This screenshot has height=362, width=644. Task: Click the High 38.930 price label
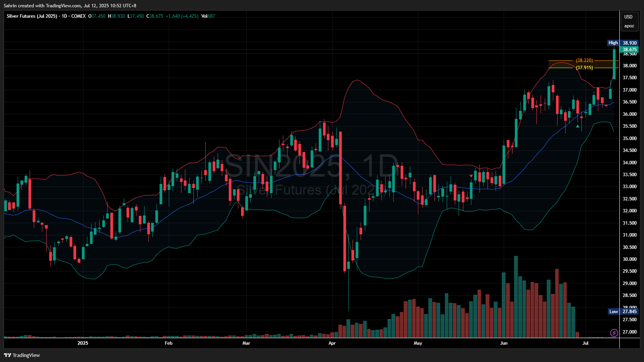point(623,43)
